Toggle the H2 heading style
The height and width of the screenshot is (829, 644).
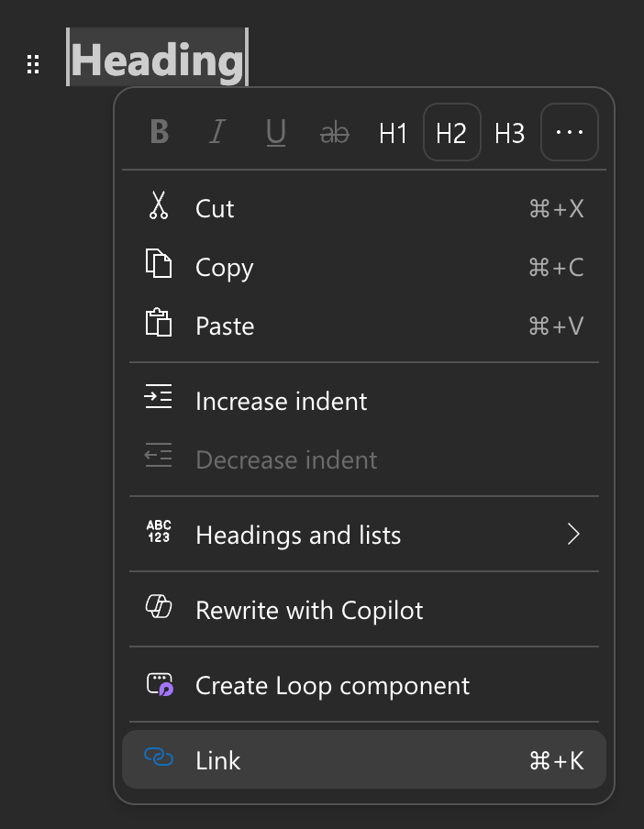[451, 133]
